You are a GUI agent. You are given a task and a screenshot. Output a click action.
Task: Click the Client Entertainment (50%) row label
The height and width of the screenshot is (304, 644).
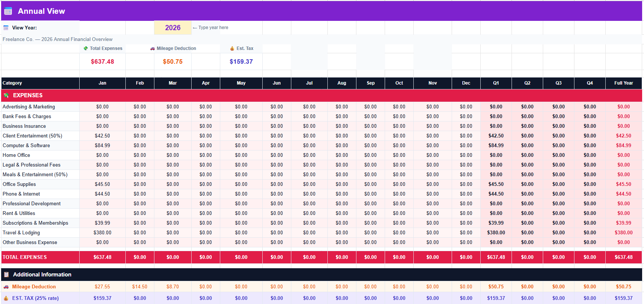(32, 136)
